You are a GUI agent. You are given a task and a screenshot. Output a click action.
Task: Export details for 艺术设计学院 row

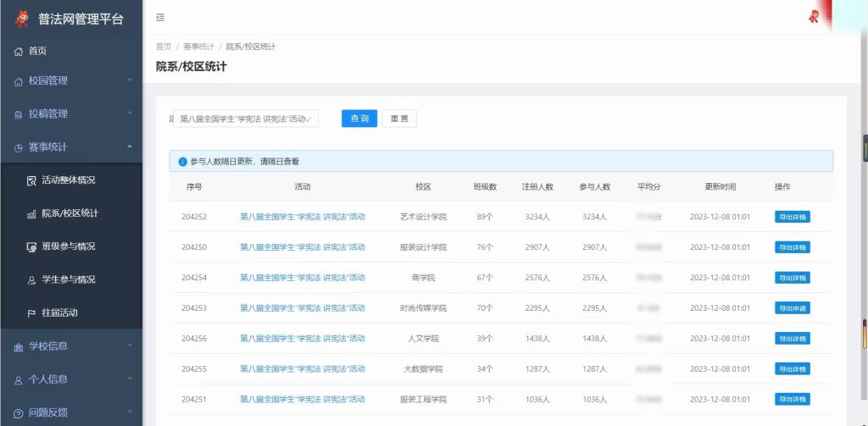click(792, 217)
